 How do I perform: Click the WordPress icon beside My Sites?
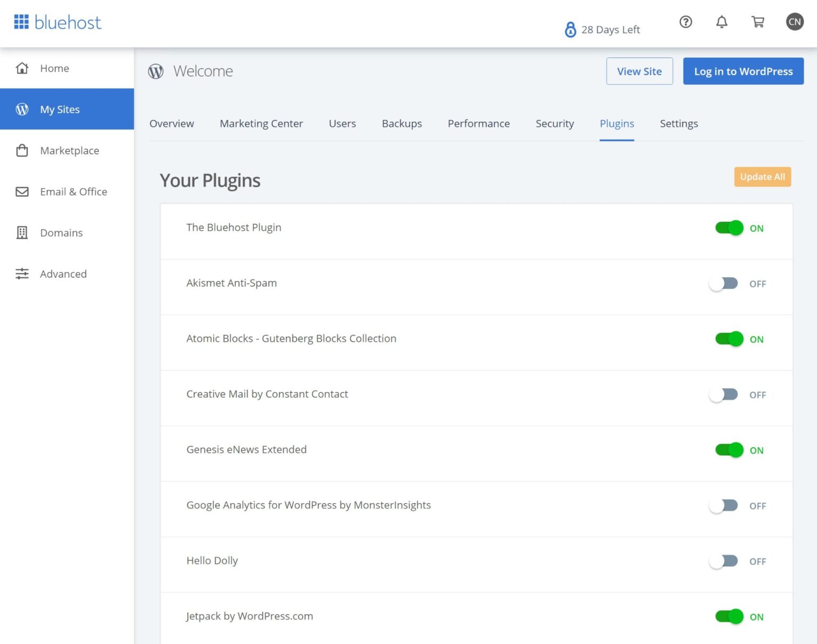(x=22, y=109)
